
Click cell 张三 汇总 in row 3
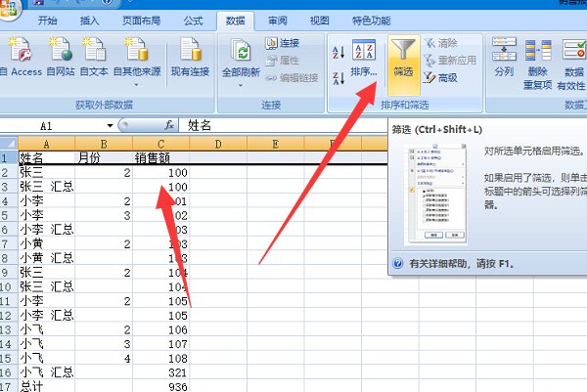point(46,187)
